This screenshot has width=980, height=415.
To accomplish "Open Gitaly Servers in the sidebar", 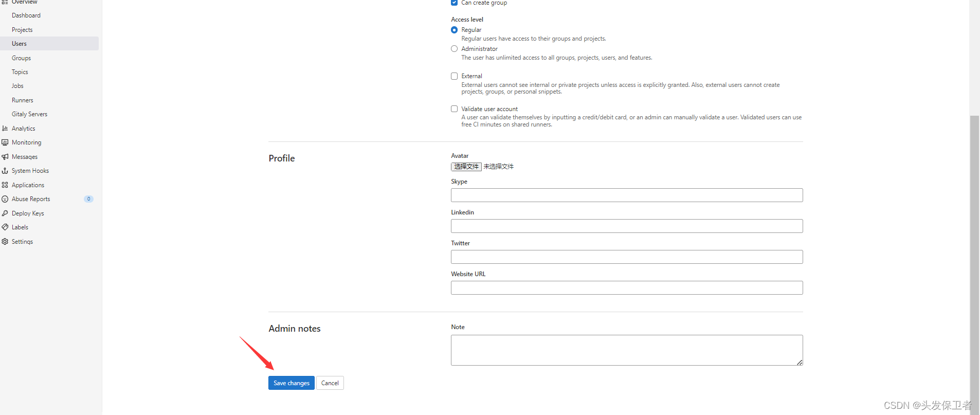I will pos(49,114).
